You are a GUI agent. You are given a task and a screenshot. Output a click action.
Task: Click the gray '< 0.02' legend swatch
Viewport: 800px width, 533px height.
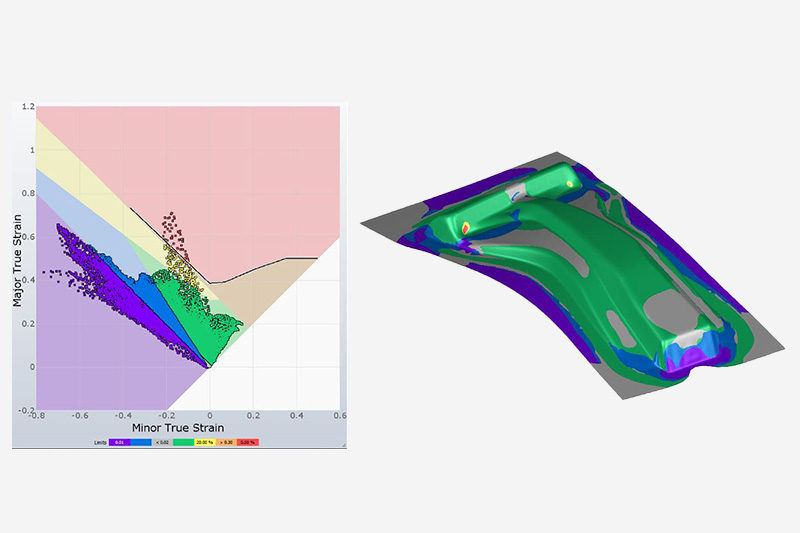[161, 441]
